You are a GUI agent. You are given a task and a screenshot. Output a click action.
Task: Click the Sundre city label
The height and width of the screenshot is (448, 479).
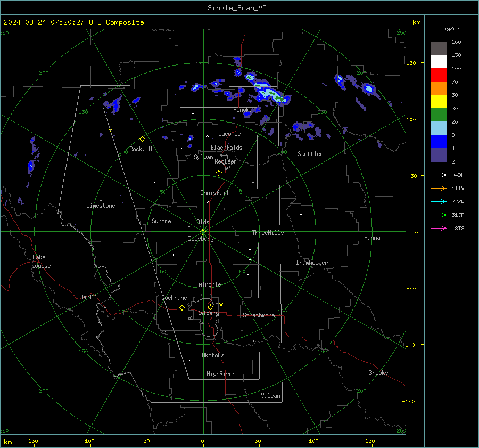161,221
